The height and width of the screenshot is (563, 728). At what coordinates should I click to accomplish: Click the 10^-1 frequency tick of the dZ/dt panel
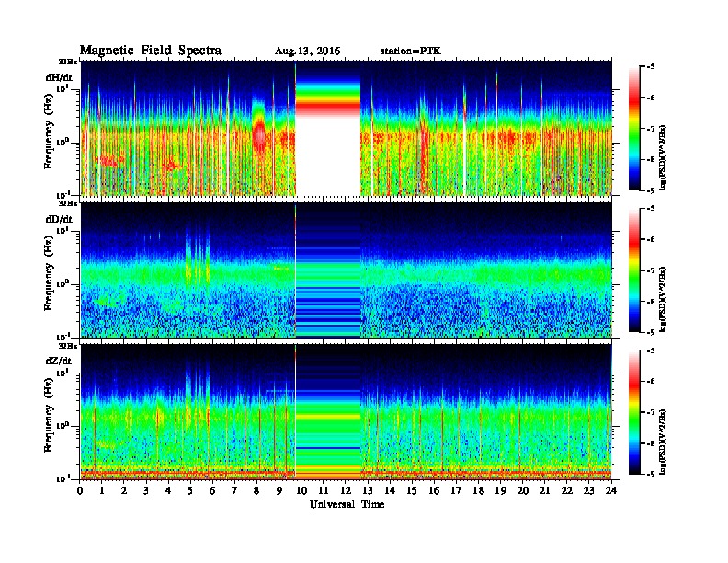tap(63, 478)
